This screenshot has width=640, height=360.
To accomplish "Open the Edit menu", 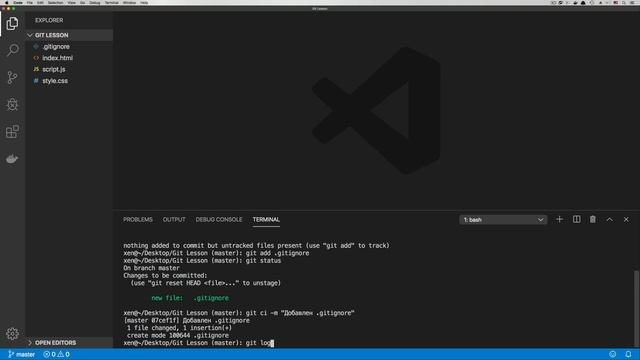I will 40,2.
